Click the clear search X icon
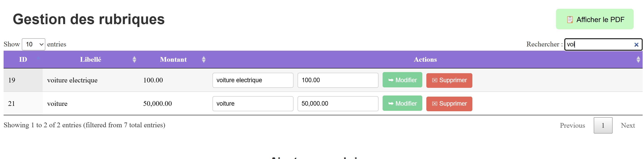This screenshot has height=159, width=644. pos(636,45)
